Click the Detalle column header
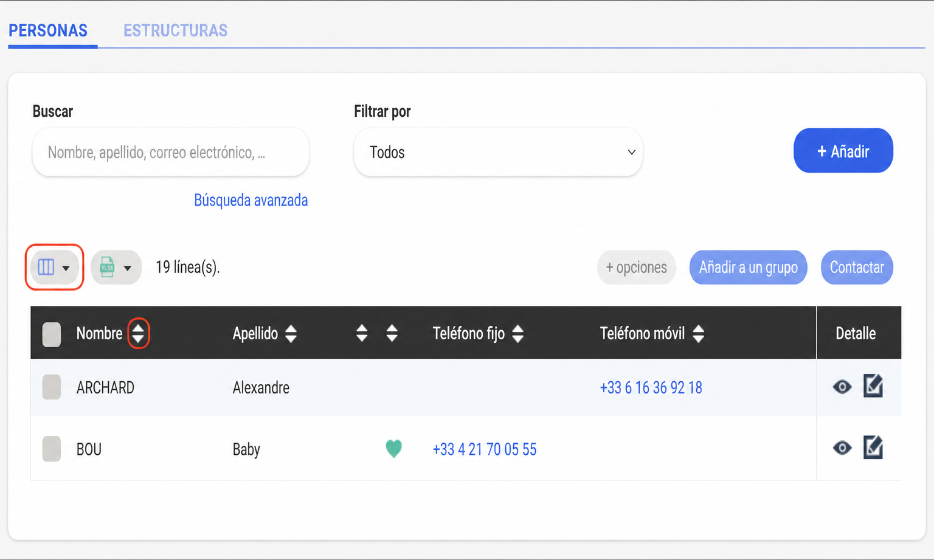This screenshot has width=934, height=560. click(x=856, y=333)
